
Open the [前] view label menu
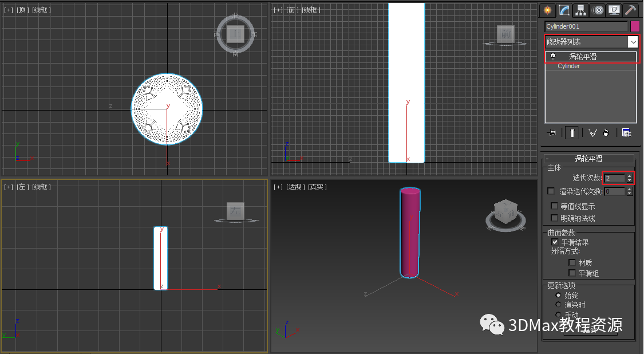point(293,10)
